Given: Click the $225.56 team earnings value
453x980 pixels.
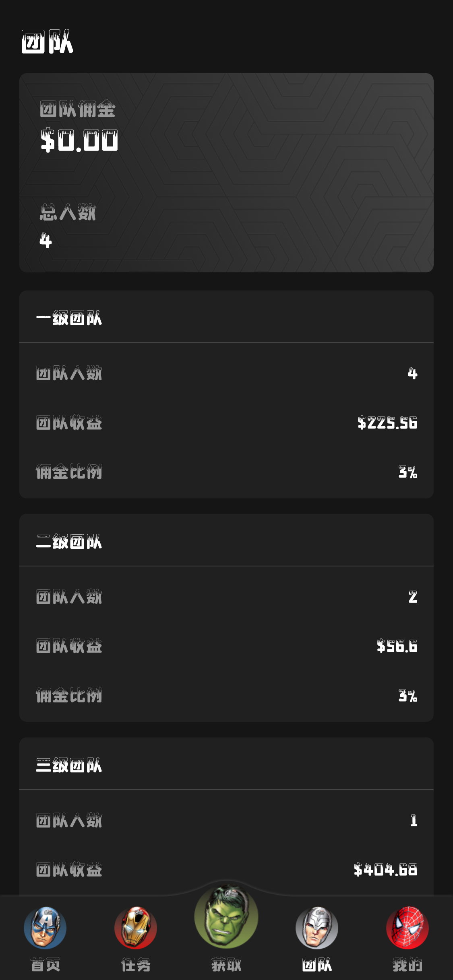Looking at the screenshot, I should click(387, 423).
